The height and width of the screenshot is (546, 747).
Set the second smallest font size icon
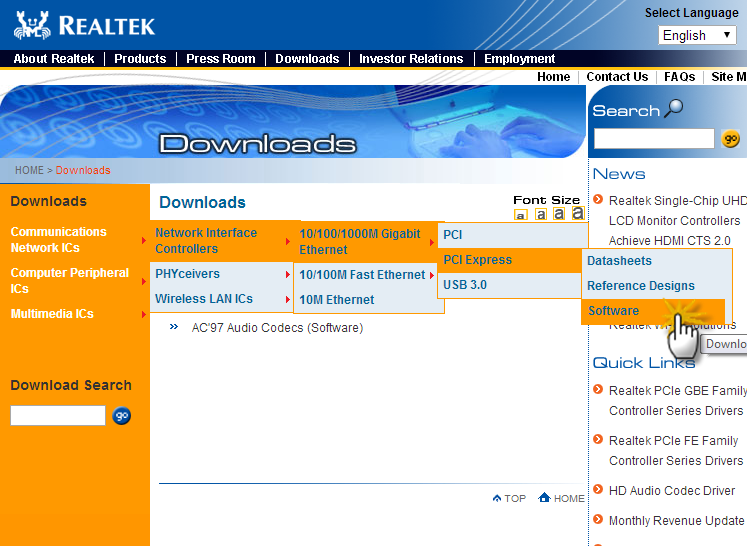click(x=540, y=214)
